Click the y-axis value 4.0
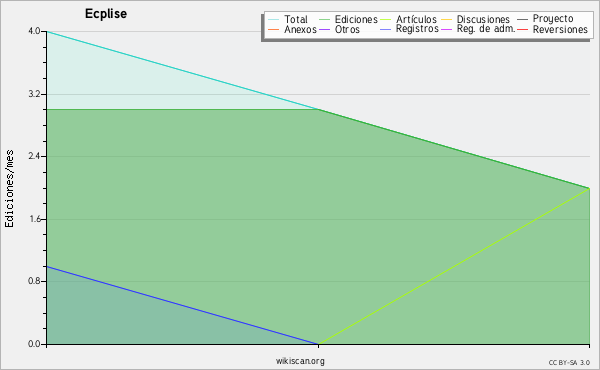Screen dimensions: 600x370 [x=34, y=31]
